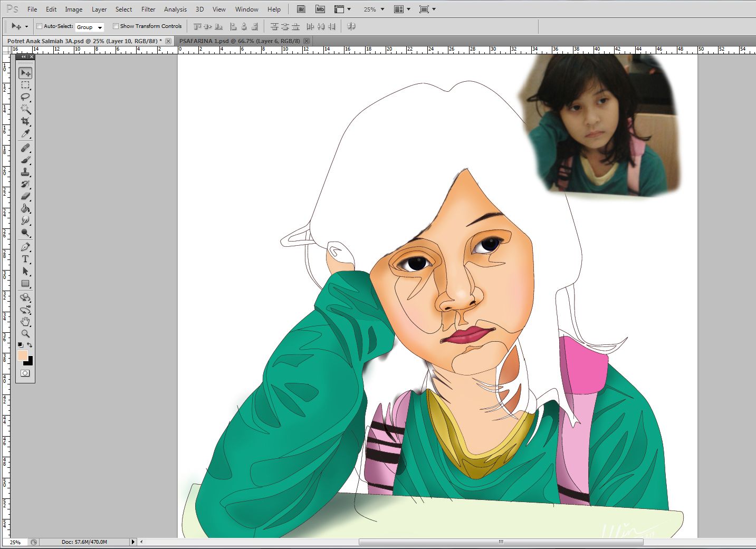Select the Magic Wand tool
The width and height of the screenshot is (756, 549).
pyautogui.click(x=25, y=109)
